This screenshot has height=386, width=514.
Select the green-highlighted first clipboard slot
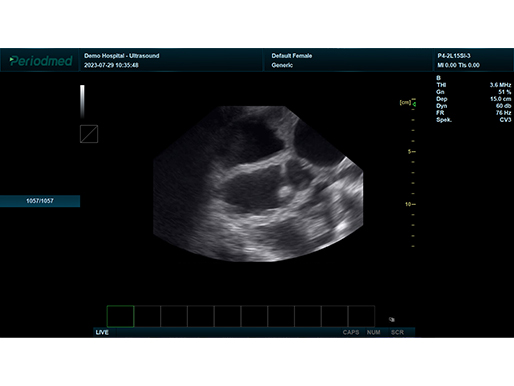click(120, 316)
